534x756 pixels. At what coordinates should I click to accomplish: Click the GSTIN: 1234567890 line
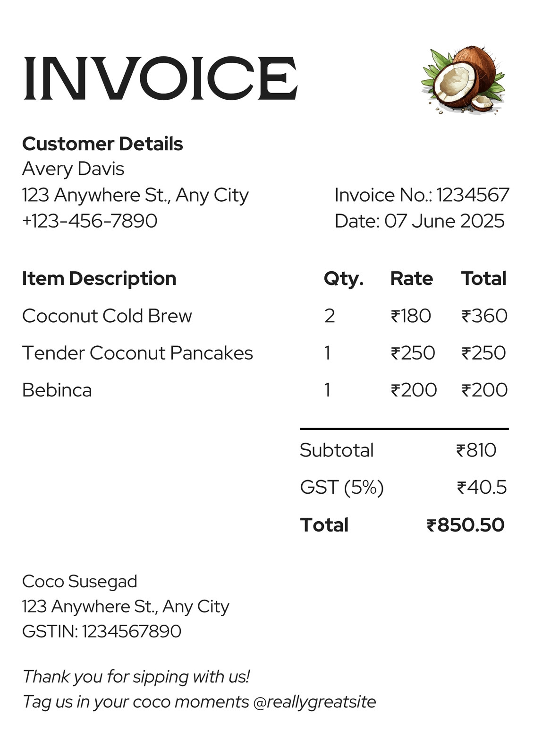pos(102,631)
